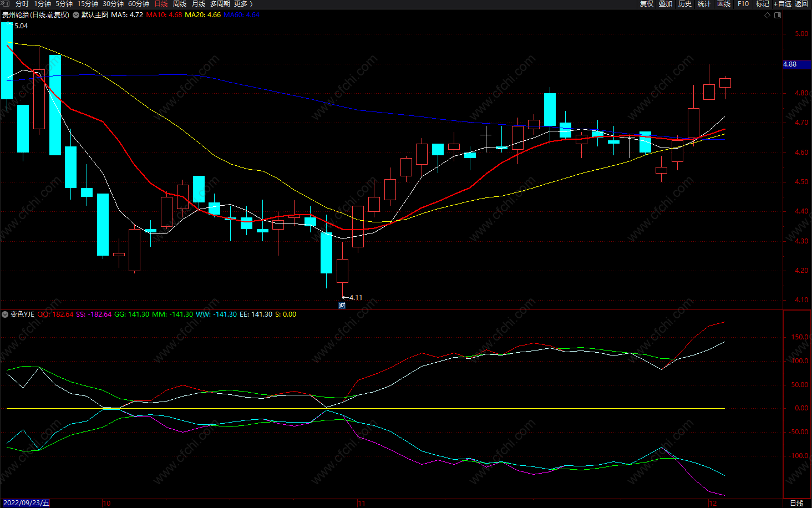This screenshot has width=812, height=508.
Task: Add stock with +自选 button
Action: [783, 4]
